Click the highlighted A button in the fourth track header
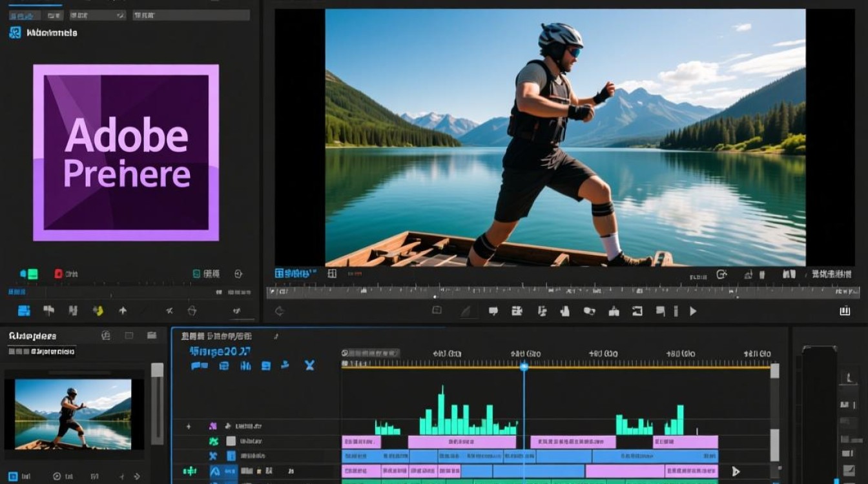868x484 pixels. [216, 472]
